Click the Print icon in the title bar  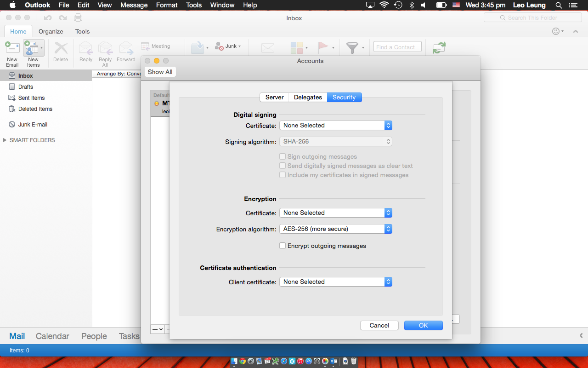point(78,17)
